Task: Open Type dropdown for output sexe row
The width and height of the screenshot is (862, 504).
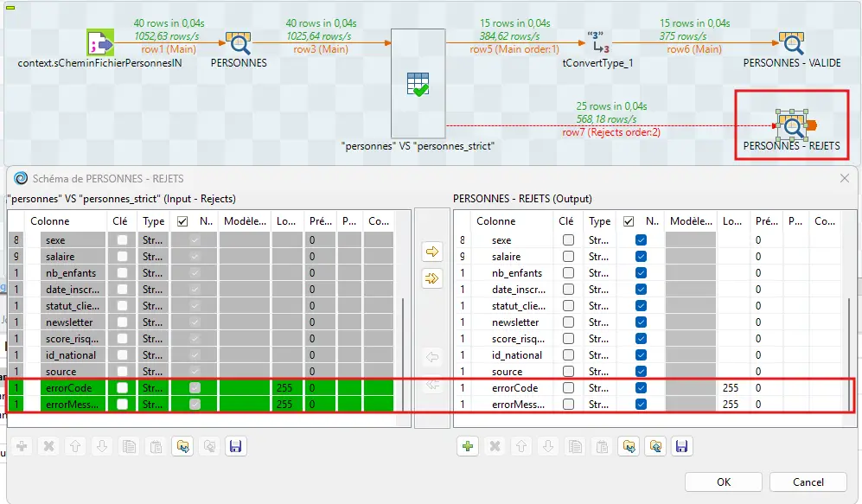Action: click(x=598, y=240)
